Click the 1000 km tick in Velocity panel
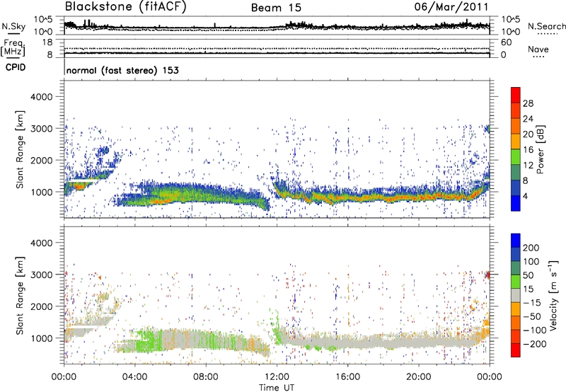The height and width of the screenshot is (392, 566). point(42,338)
